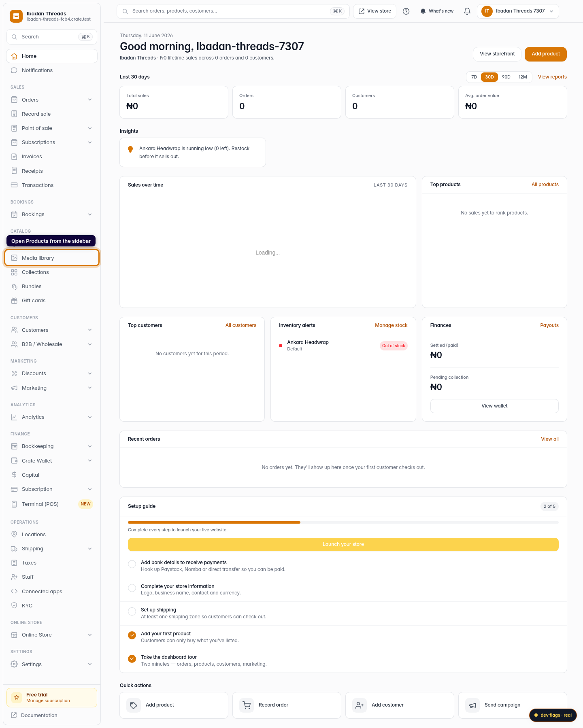Check the Complete your store information circle

click(132, 588)
